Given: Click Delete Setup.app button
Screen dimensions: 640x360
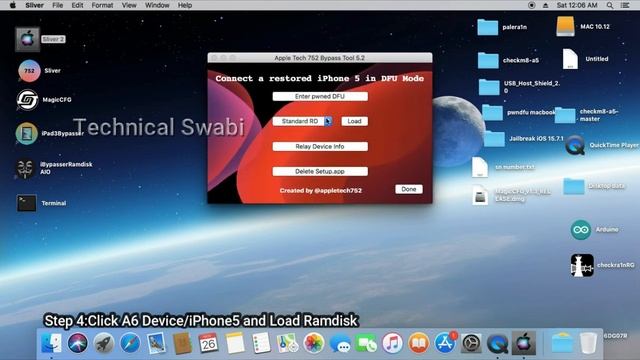Looking at the screenshot, I should click(x=320, y=171).
